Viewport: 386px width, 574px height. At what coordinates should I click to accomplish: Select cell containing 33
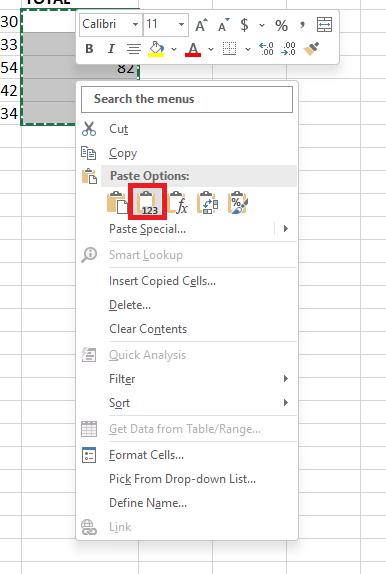pyautogui.click(x=9, y=45)
